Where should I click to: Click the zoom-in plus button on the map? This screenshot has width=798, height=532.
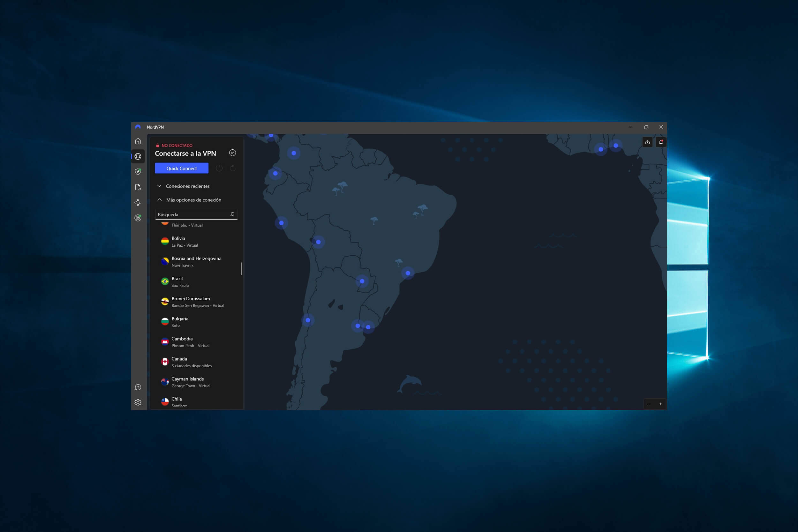point(660,404)
